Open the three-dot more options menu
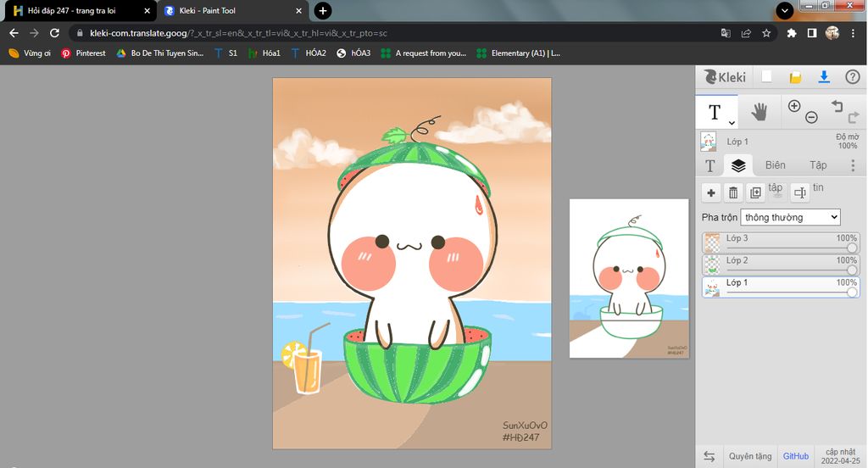 [x=853, y=165]
